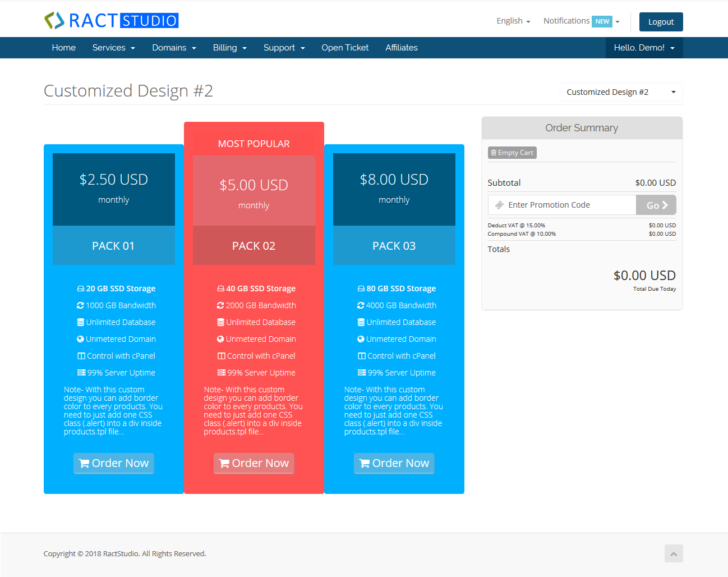Click the Database icon in Pack 02
Viewport: 728px width, 577px height.
click(221, 322)
